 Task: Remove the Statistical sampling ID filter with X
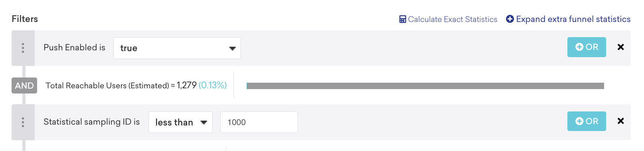620,121
